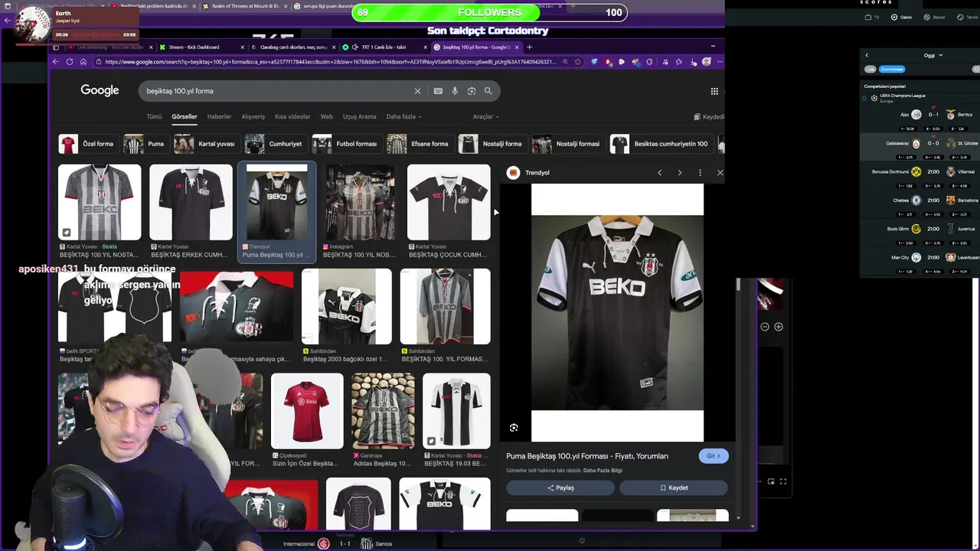This screenshot has height=551, width=980.
Task: Click the Trendyol source name in preview
Action: pyautogui.click(x=537, y=173)
